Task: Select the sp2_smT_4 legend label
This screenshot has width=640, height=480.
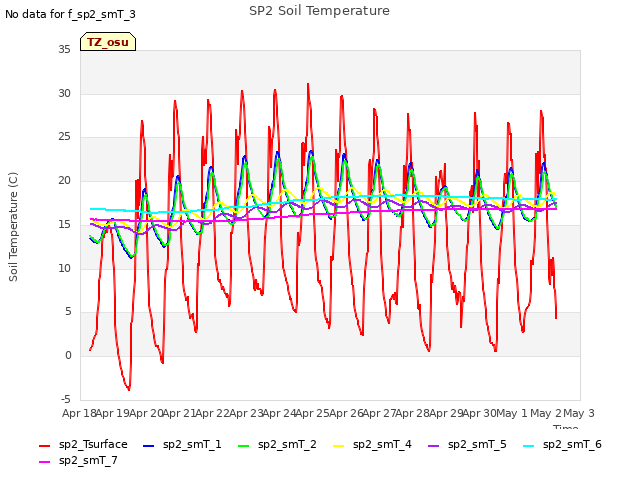Action: pyautogui.click(x=382, y=444)
